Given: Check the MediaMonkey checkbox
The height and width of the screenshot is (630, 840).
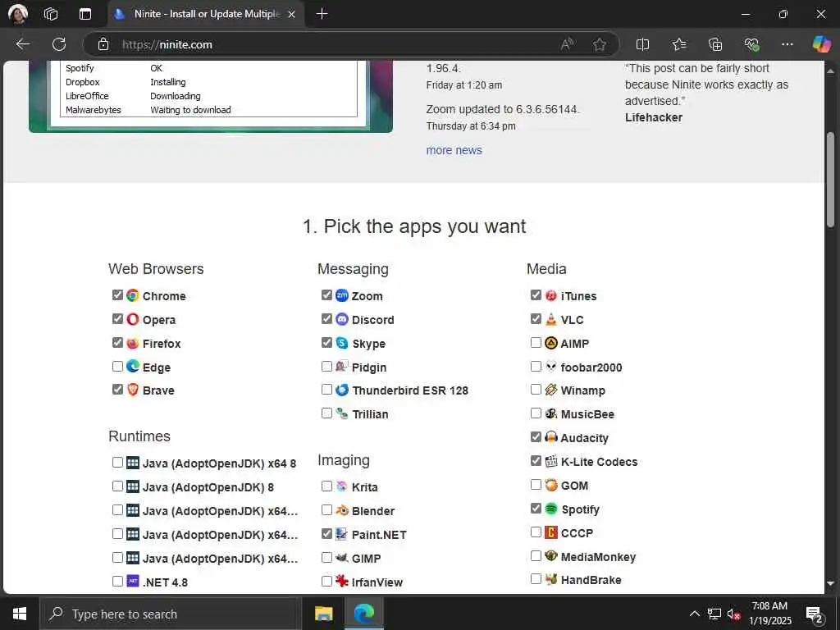Looking at the screenshot, I should 536,555.
